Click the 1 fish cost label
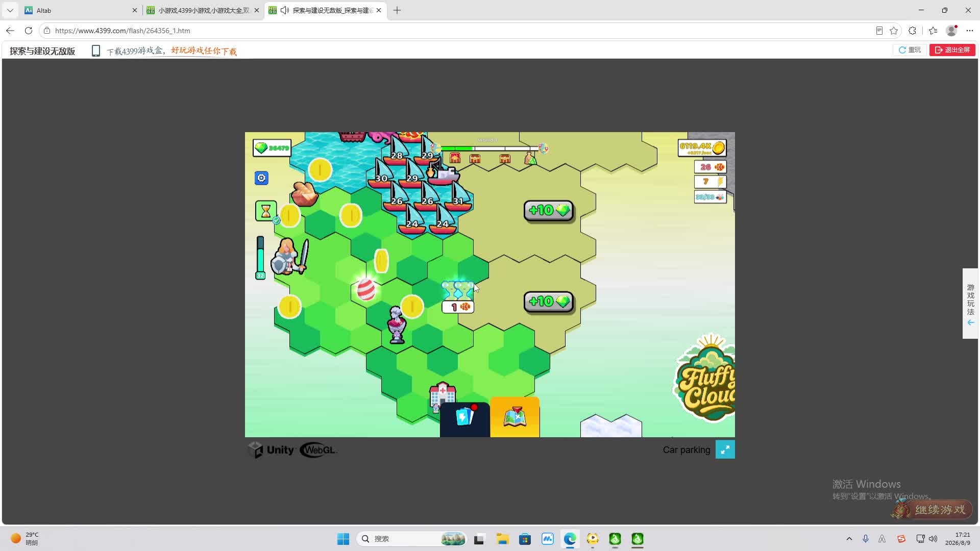The height and width of the screenshot is (551, 980). (x=458, y=307)
